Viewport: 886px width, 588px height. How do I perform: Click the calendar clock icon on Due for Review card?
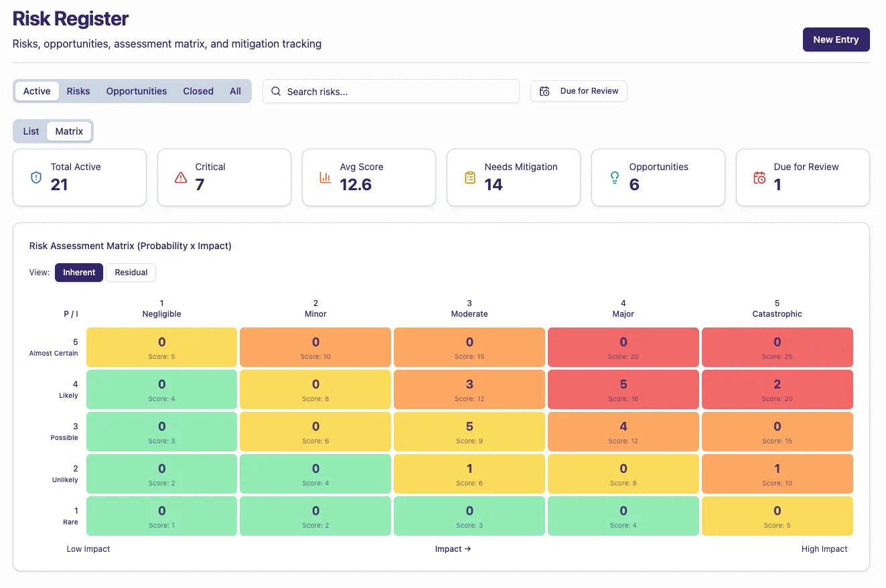click(759, 177)
